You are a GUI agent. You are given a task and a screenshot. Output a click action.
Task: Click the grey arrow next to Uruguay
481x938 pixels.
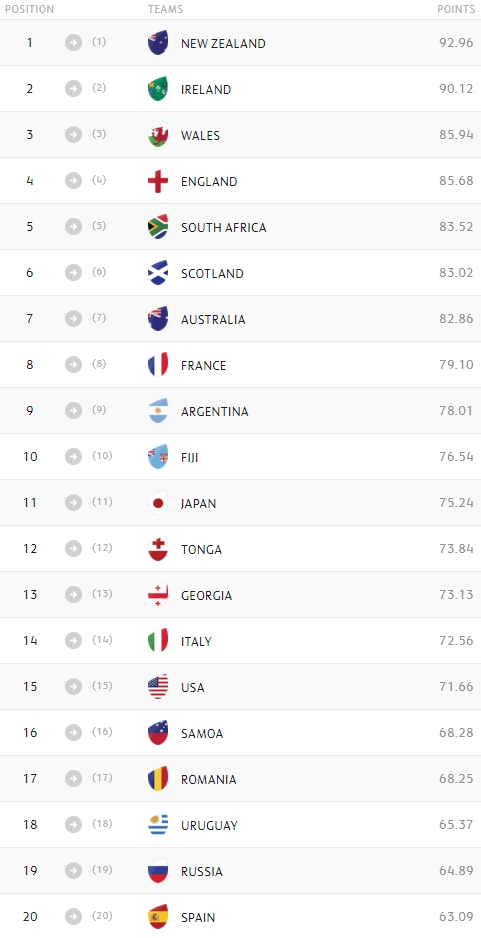point(74,824)
